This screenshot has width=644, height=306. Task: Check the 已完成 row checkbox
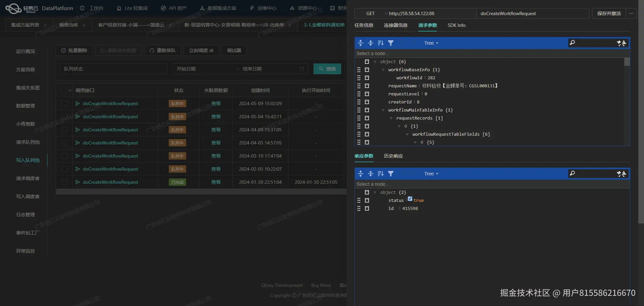click(x=64, y=182)
